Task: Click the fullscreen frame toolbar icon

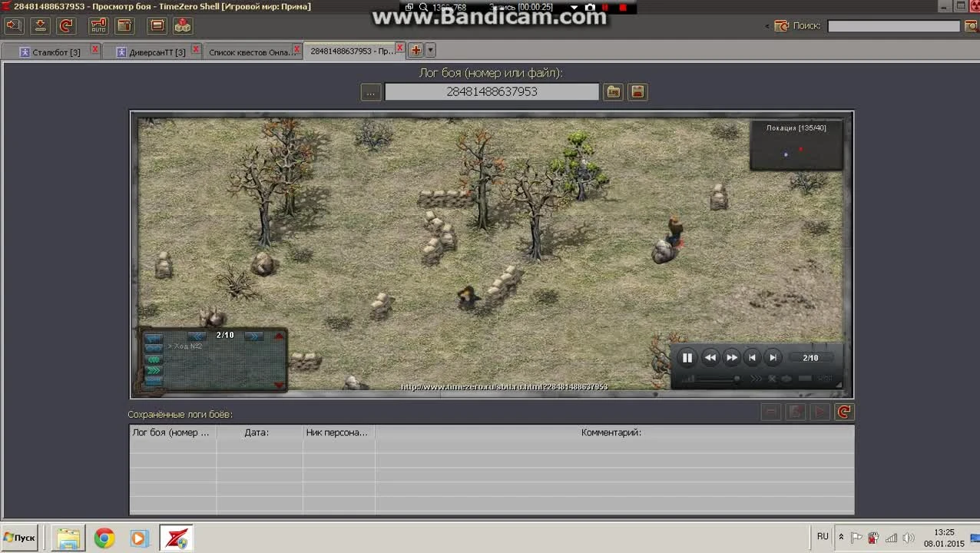Action: pyautogui.click(x=157, y=25)
